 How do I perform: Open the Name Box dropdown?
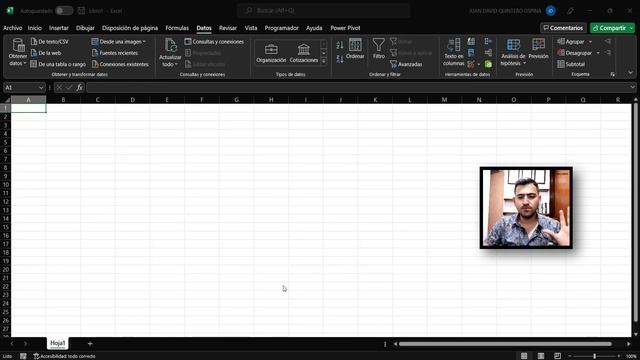(41, 87)
